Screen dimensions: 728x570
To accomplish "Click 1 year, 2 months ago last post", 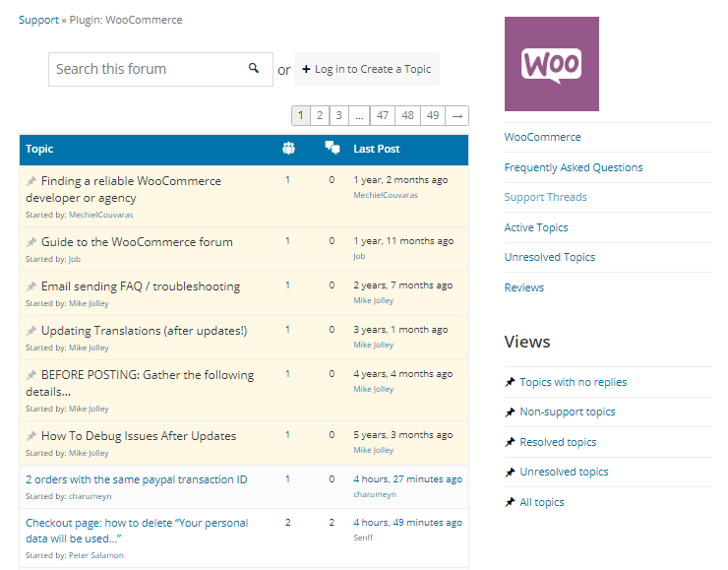I will click(x=400, y=180).
